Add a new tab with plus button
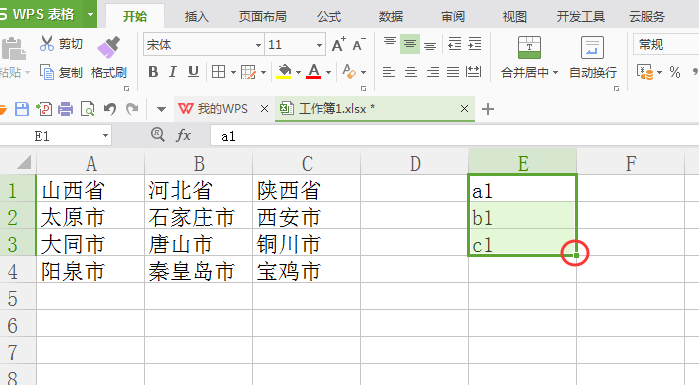 488,109
